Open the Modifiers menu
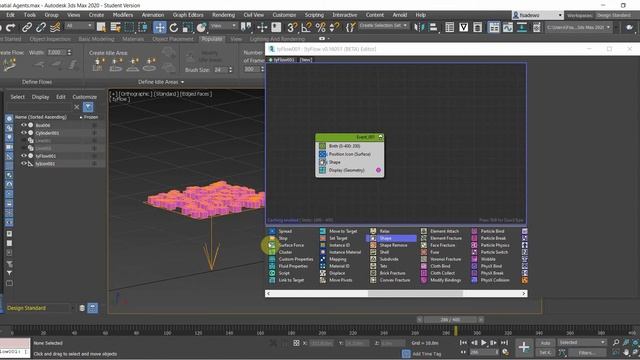The width and height of the screenshot is (640, 360). click(x=123, y=15)
